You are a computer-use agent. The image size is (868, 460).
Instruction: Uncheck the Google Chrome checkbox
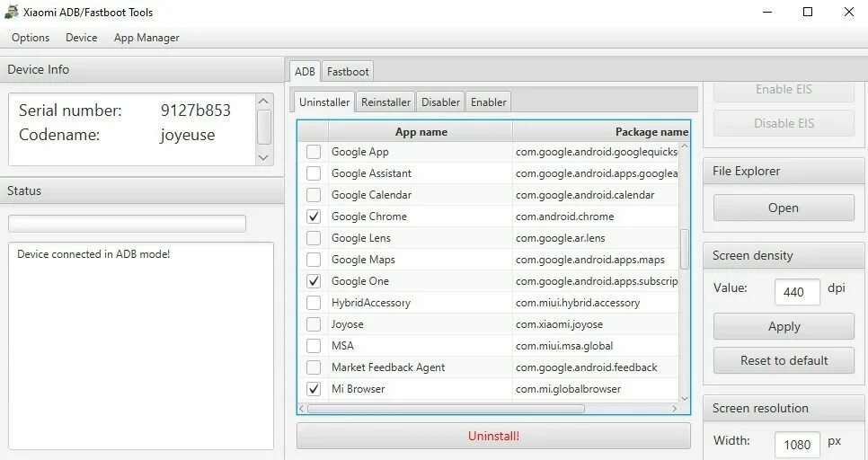tap(314, 217)
